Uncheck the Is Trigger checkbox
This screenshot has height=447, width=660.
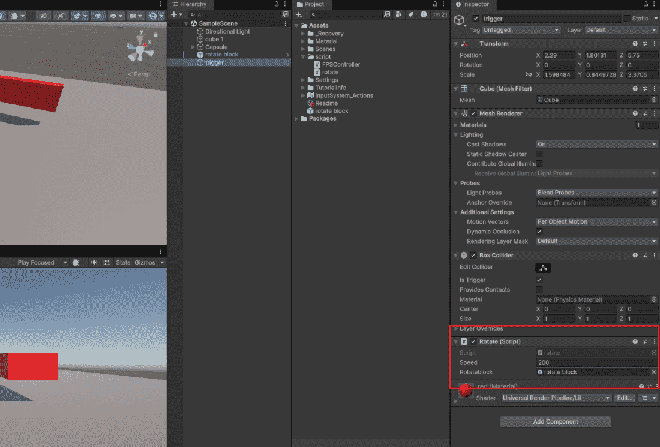coord(539,280)
